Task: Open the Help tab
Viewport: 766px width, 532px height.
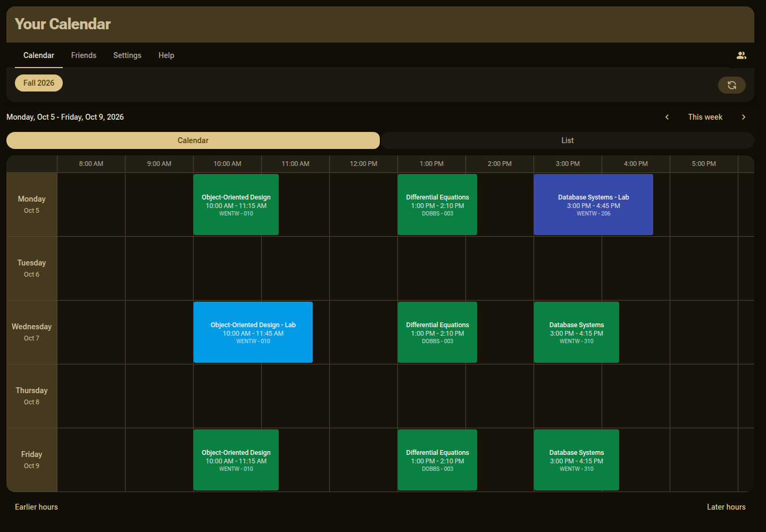Action: [x=166, y=55]
